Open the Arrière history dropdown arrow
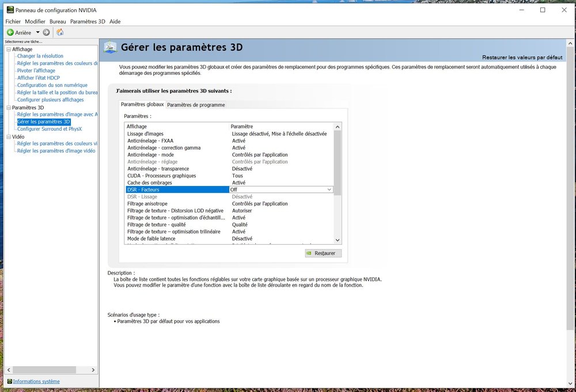The image size is (576, 392). coord(37,32)
